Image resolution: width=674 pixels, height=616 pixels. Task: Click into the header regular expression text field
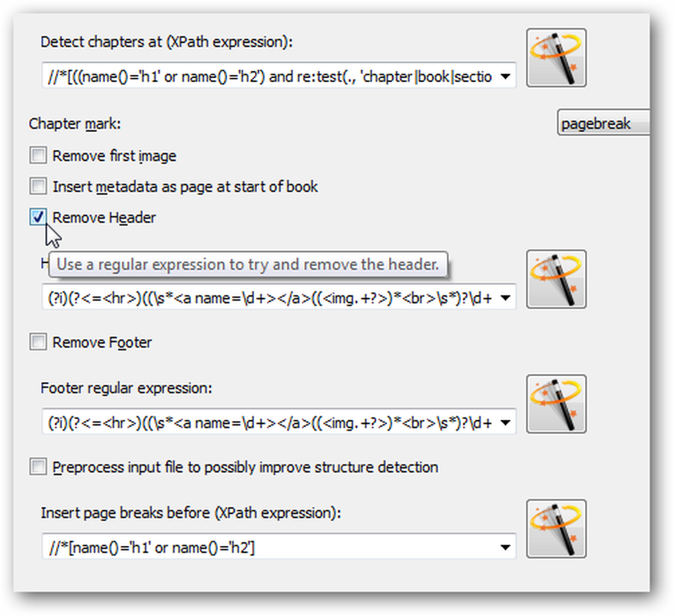(x=271, y=297)
